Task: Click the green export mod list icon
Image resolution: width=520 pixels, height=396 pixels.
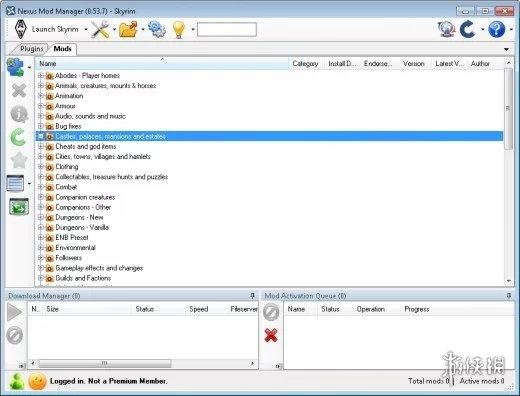Action: coord(19,207)
